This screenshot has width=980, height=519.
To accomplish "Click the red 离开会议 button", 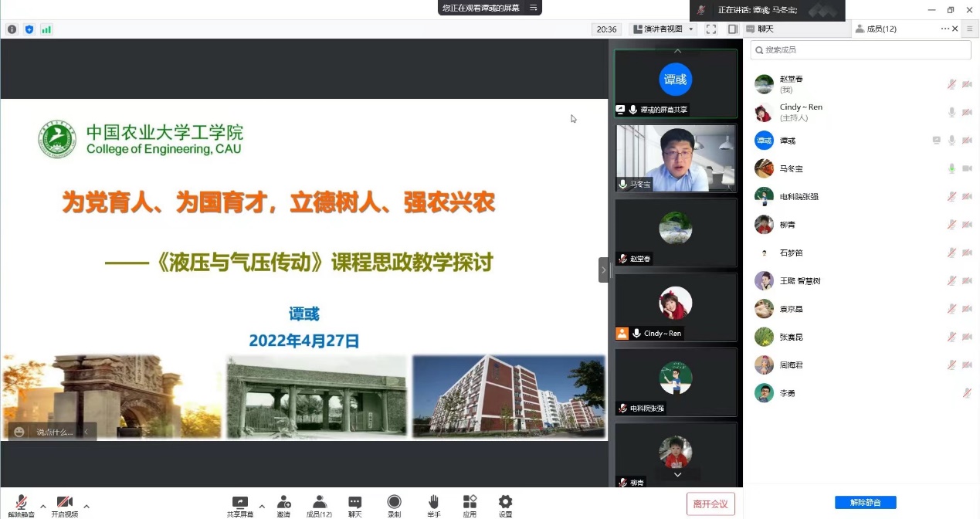I will coord(710,504).
